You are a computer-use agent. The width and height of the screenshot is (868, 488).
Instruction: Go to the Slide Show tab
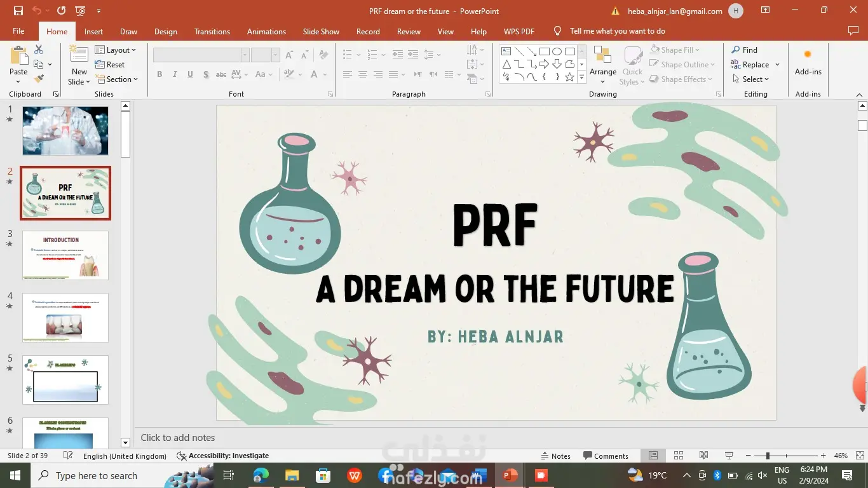click(321, 31)
